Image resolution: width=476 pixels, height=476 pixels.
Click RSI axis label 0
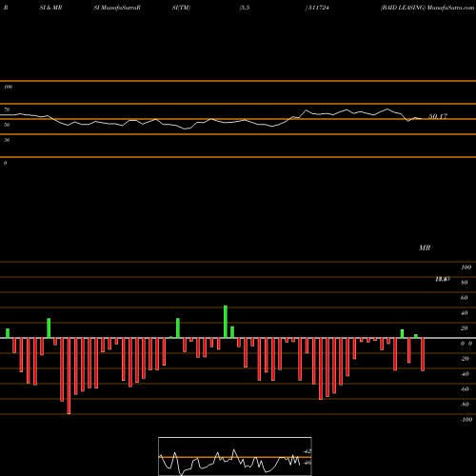coord(5,163)
